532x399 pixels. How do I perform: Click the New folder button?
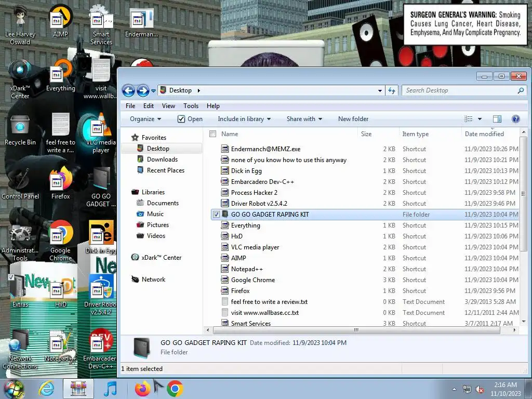click(353, 119)
